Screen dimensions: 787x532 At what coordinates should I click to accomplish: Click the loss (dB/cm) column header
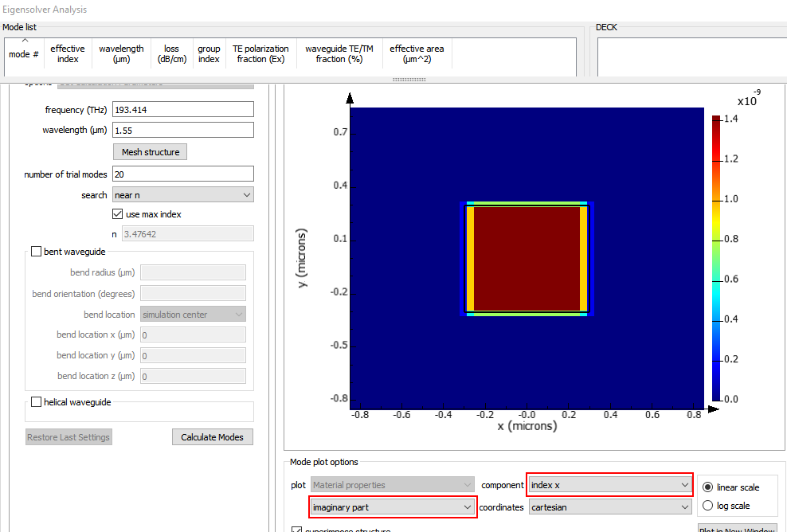coord(171,54)
